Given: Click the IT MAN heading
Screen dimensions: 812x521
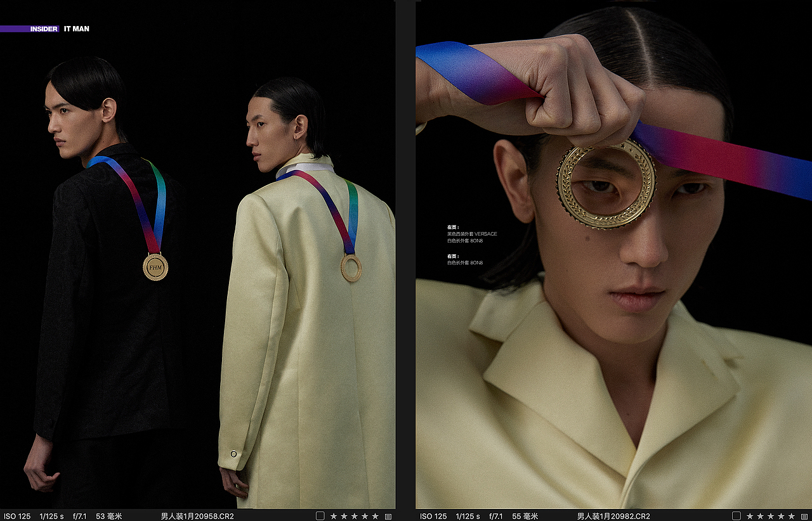Looking at the screenshot, I should coord(77,29).
